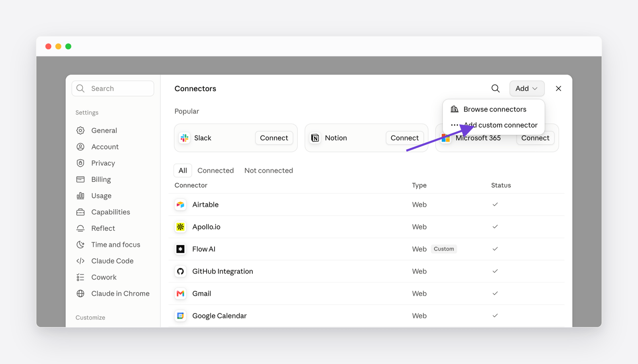The image size is (638, 364).
Task: Switch to the Connected filter tab
Action: click(x=216, y=171)
